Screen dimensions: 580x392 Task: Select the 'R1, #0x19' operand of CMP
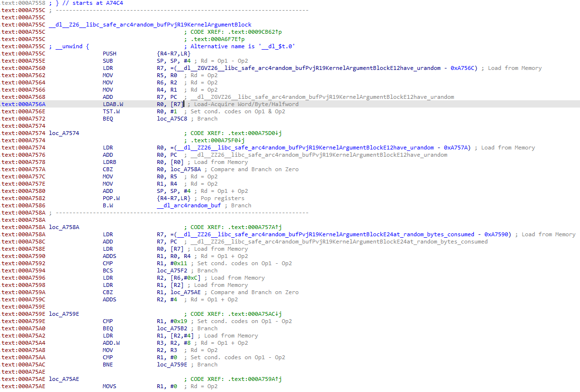click(x=172, y=321)
